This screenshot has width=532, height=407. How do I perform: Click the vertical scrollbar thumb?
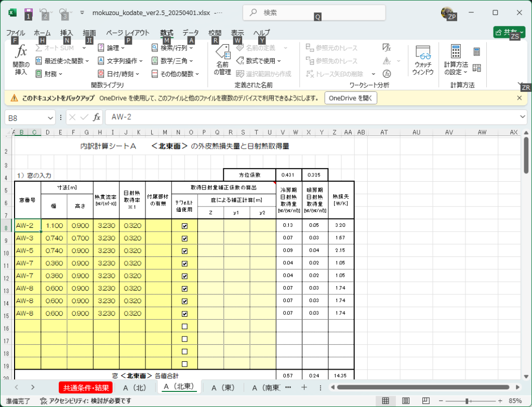[x=526, y=156]
